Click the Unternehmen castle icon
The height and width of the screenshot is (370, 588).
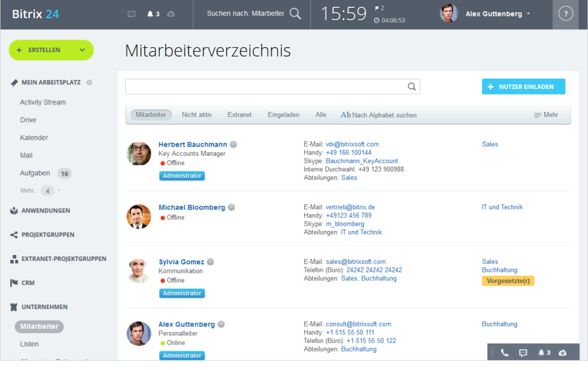pos(14,307)
